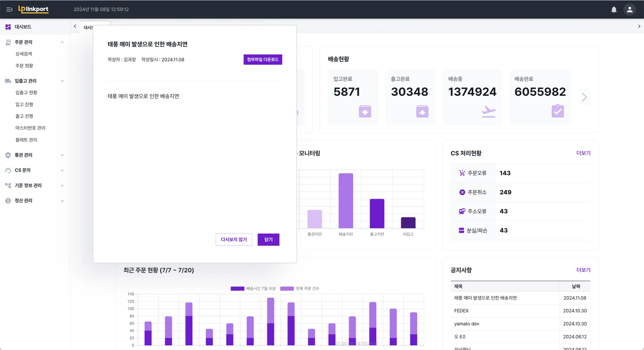
Task: Click 첨부파일 다운로드 button
Action: [263, 59]
